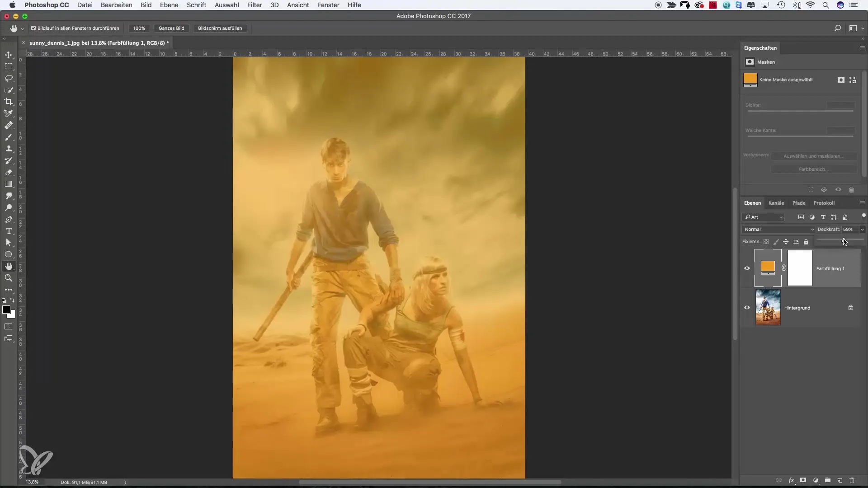The height and width of the screenshot is (488, 868).
Task: Toggle 'Bildlauf in allen Fenstern durchführen' checkbox
Action: (x=33, y=28)
